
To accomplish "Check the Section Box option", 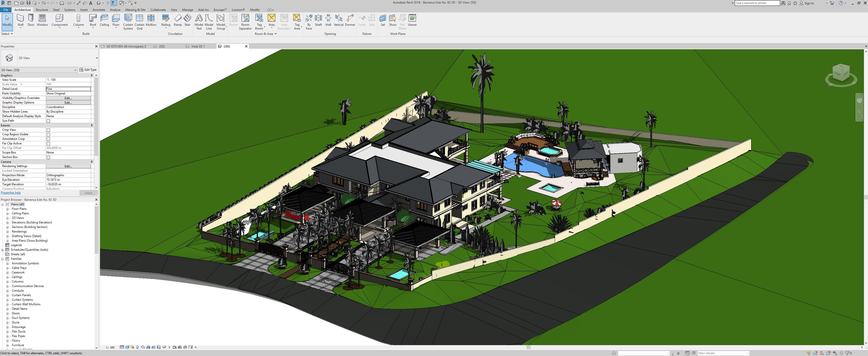I will pyautogui.click(x=48, y=157).
